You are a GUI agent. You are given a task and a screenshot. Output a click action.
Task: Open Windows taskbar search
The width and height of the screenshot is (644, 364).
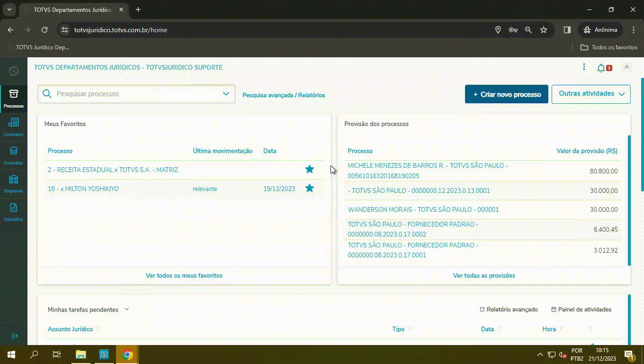coord(34,355)
